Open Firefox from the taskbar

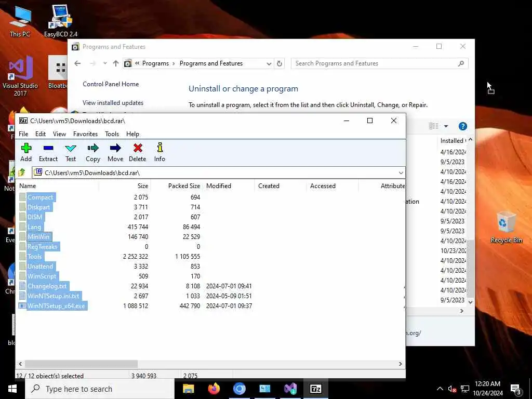(x=214, y=389)
